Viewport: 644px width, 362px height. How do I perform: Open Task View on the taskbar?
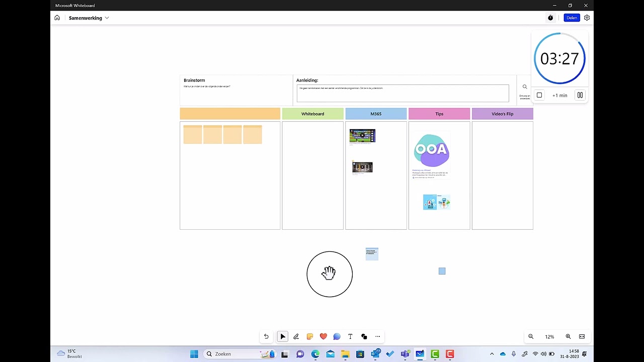click(x=285, y=354)
